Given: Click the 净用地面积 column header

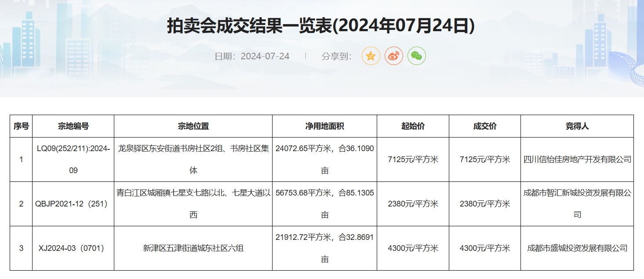Looking at the screenshot, I should click(325, 126).
